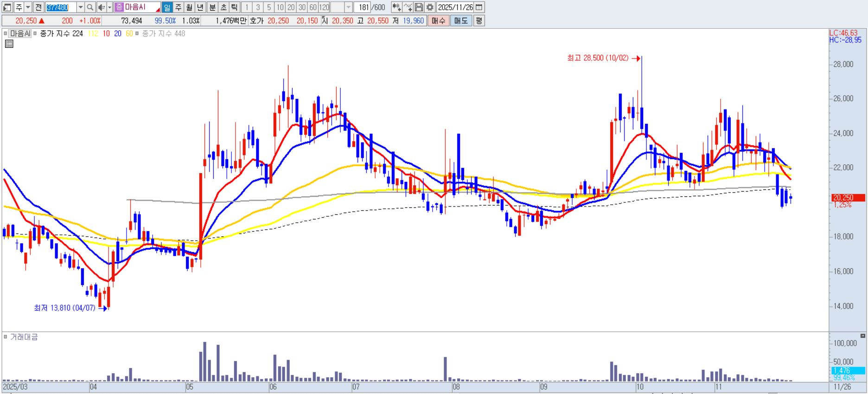Select the 분 minute chart tab
The height and width of the screenshot is (394, 868).
(x=212, y=7)
